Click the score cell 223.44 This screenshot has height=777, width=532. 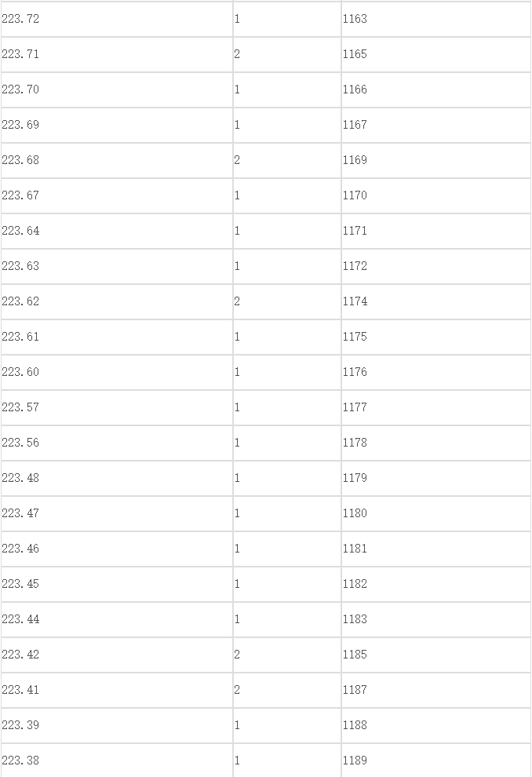(117, 619)
